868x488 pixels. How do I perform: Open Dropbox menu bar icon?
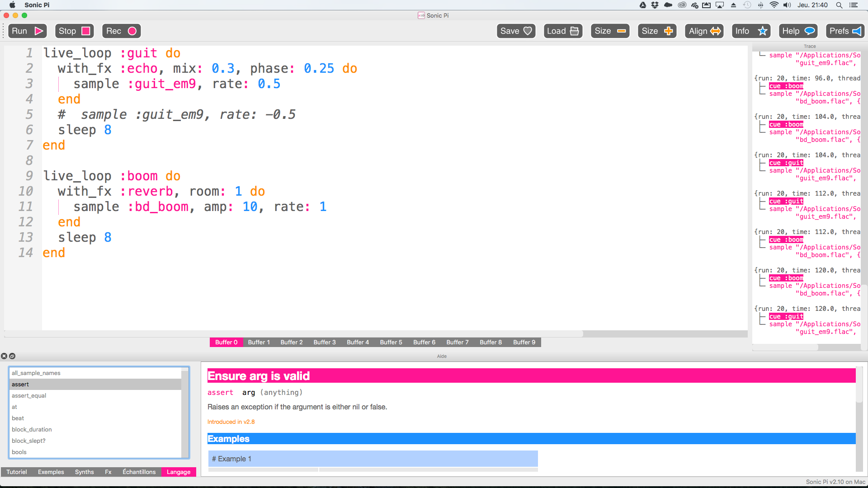(655, 5)
